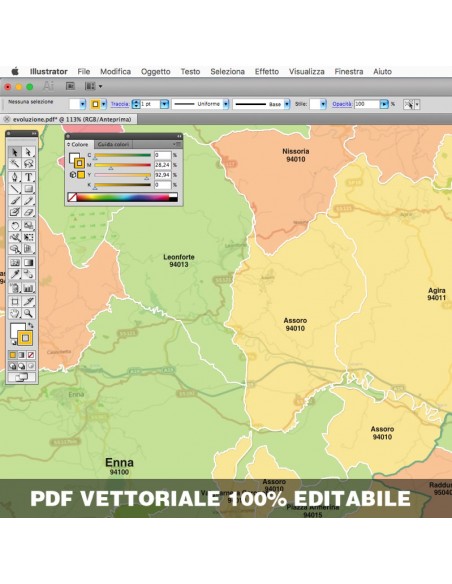
Task: Open the Effetto menu
Action: 267,72
